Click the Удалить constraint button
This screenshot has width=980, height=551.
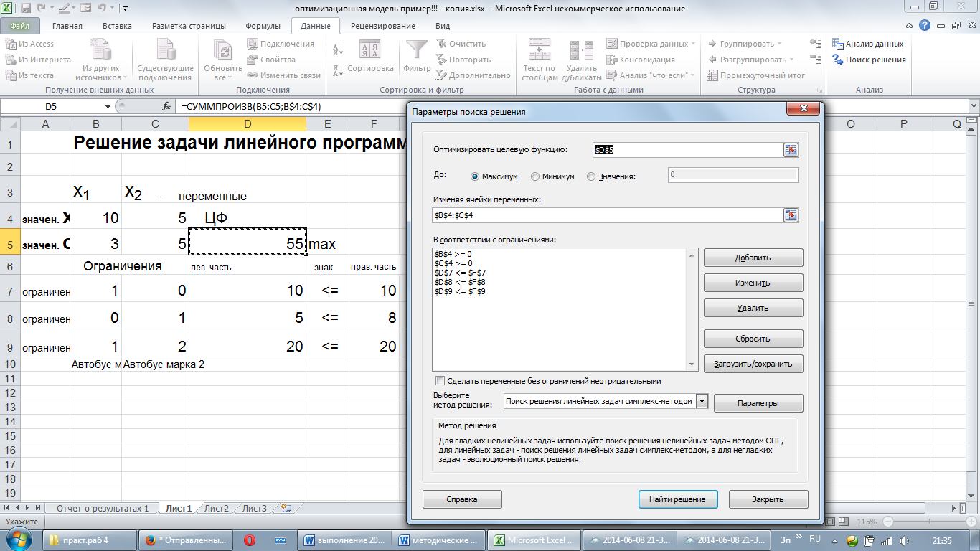pyautogui.click(x=753, y=308)
